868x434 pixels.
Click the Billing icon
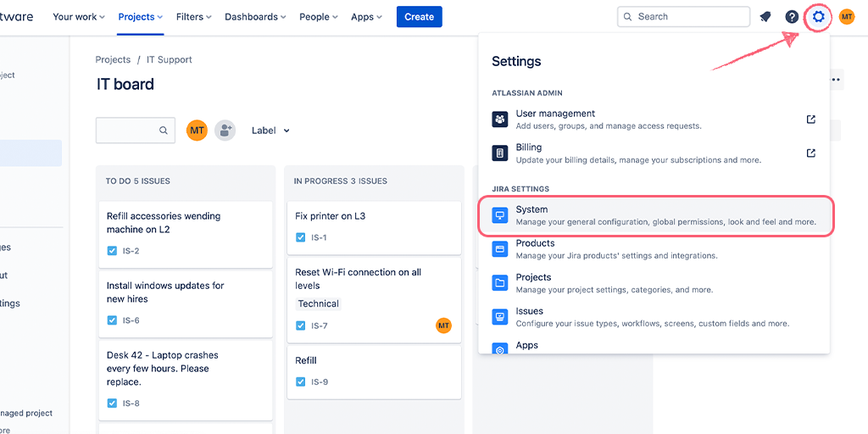(x=500, y=153)
